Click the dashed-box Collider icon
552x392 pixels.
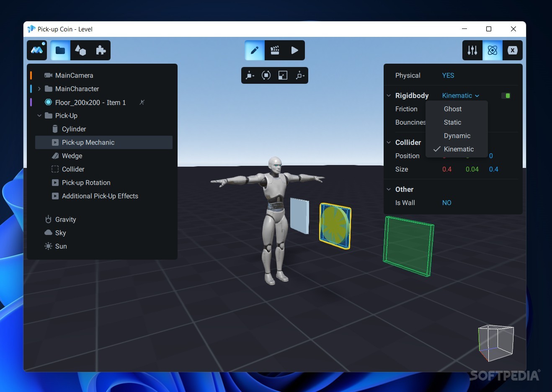(55, 169)
